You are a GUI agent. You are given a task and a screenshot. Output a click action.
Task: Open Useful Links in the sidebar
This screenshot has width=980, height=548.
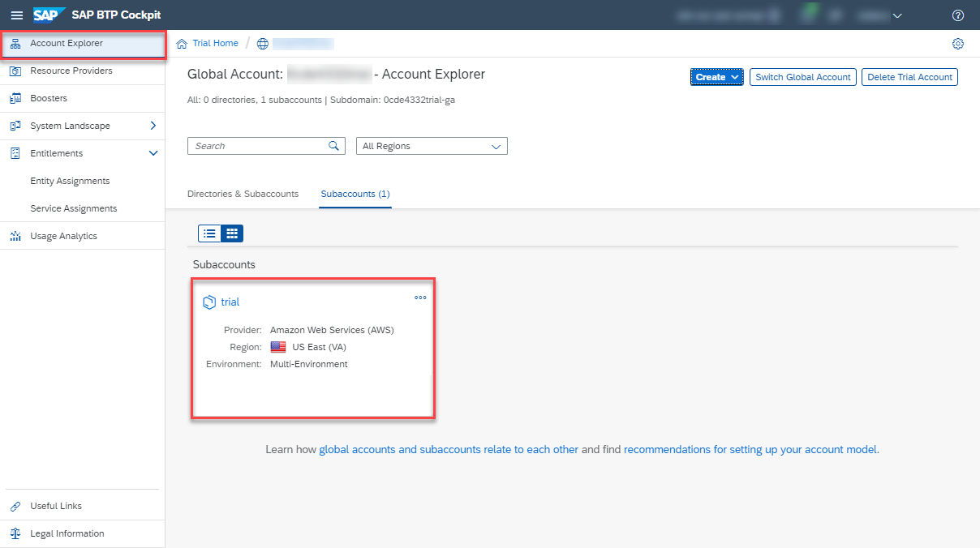tap(83, 506)
